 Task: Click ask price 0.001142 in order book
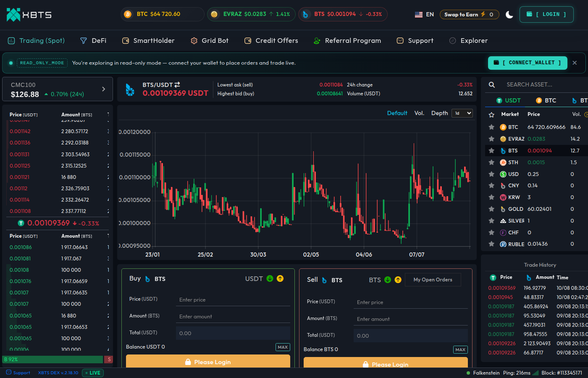point(20,131)
